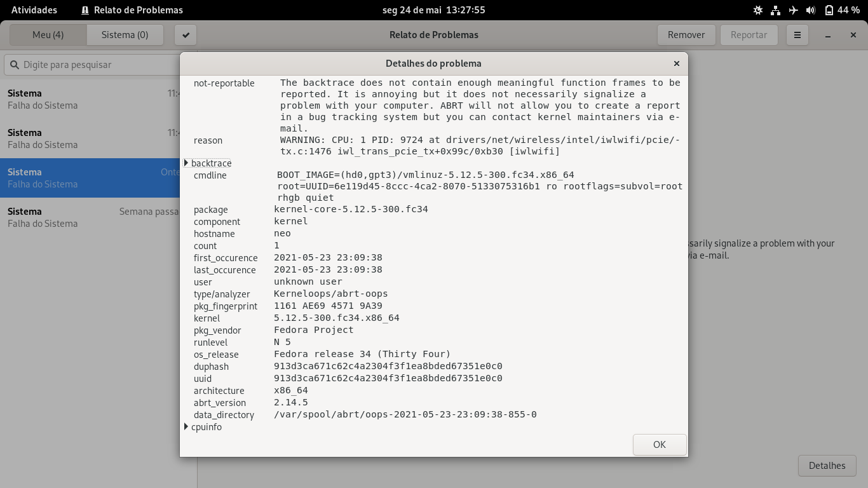Toggle the selection mode checkmark button
868x488 pixels.
coord(186,35)
